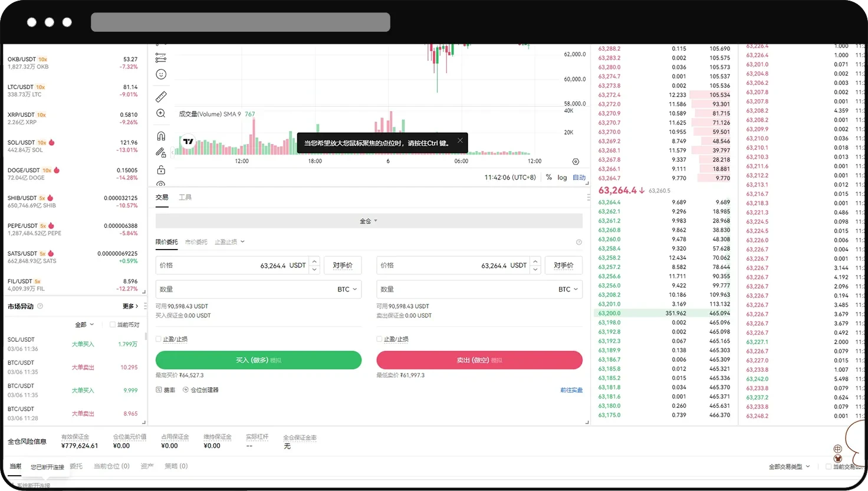Open the 仓位创建器 position builder

pyautogui.click(x=200, y=390)
